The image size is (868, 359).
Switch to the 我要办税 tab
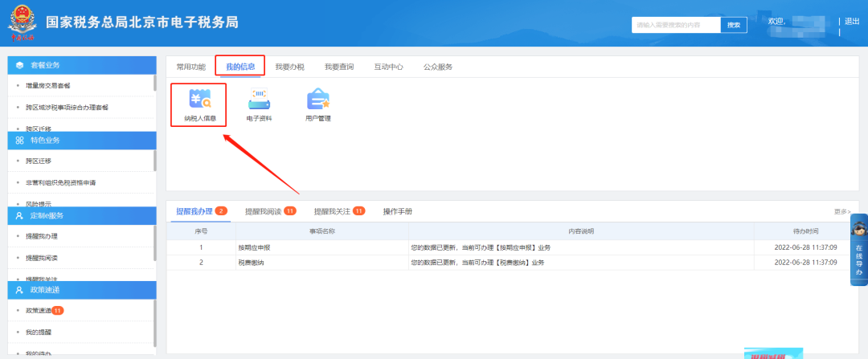pyautogui.click(x=288, y=67)
